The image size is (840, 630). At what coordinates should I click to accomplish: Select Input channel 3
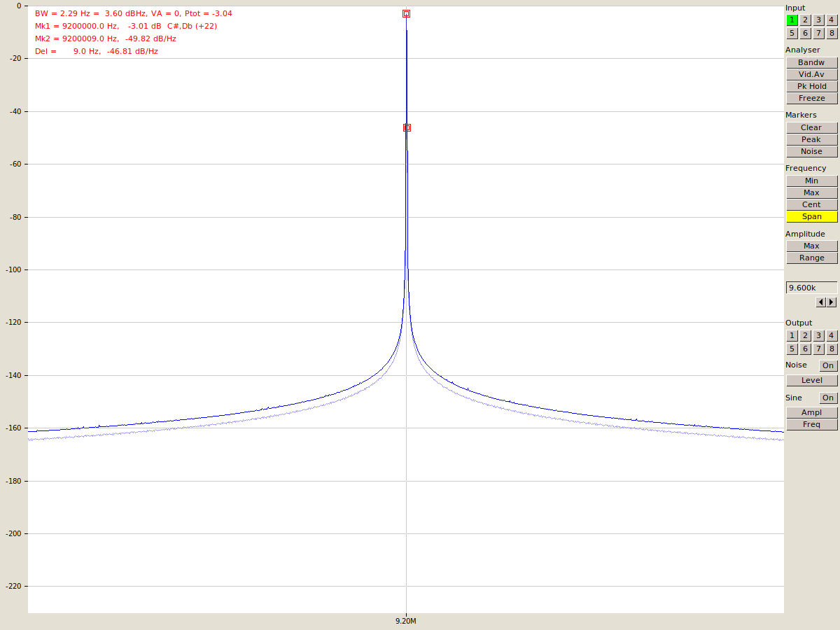(x=818, y=20)
